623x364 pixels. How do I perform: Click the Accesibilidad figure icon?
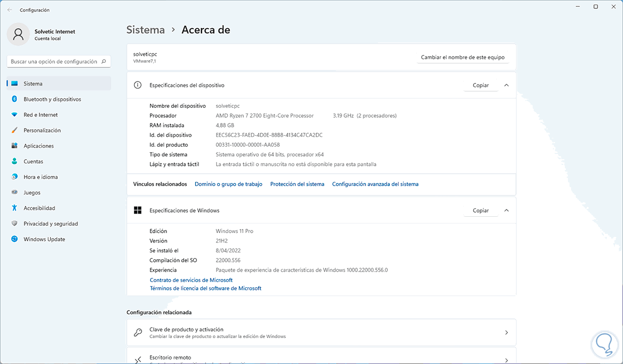coord(14,208)
